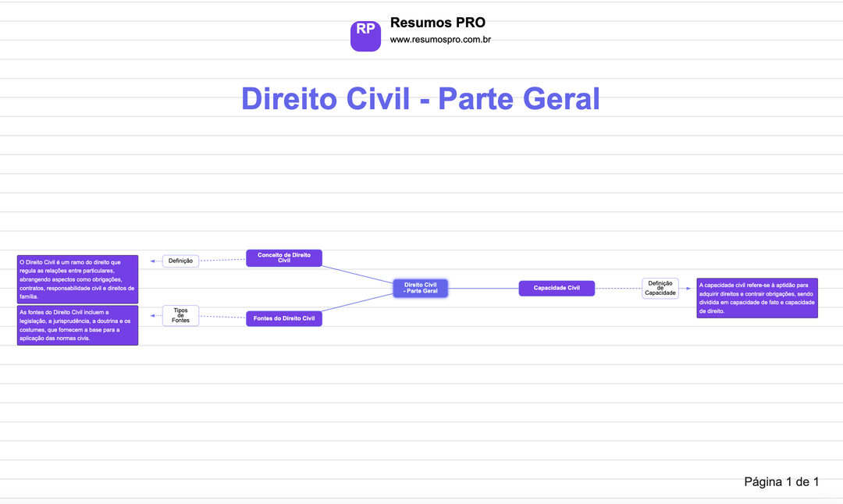Select the purple definition text box about Direito Civil

[x=77, y=279]
